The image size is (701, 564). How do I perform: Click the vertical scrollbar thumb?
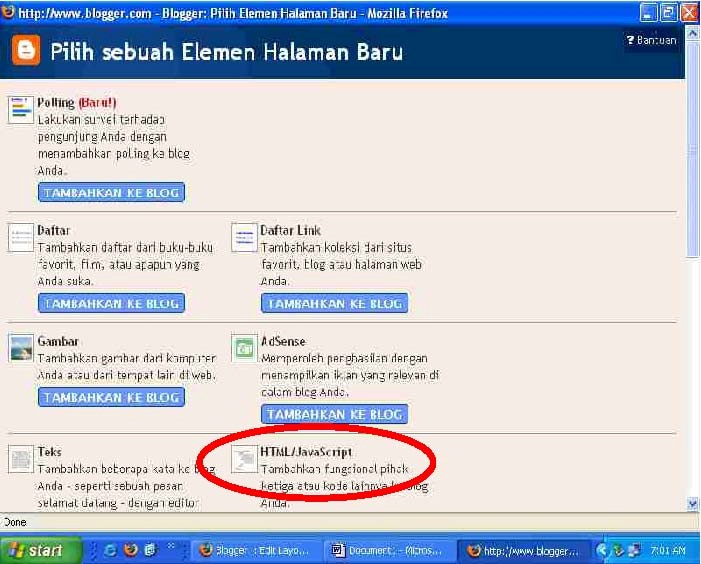[x=693, y=149]
